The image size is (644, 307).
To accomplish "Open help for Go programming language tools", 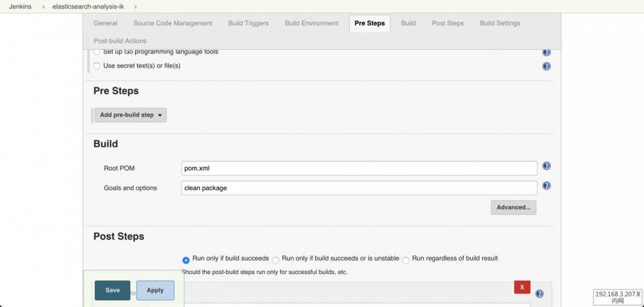I will point(546,52).
